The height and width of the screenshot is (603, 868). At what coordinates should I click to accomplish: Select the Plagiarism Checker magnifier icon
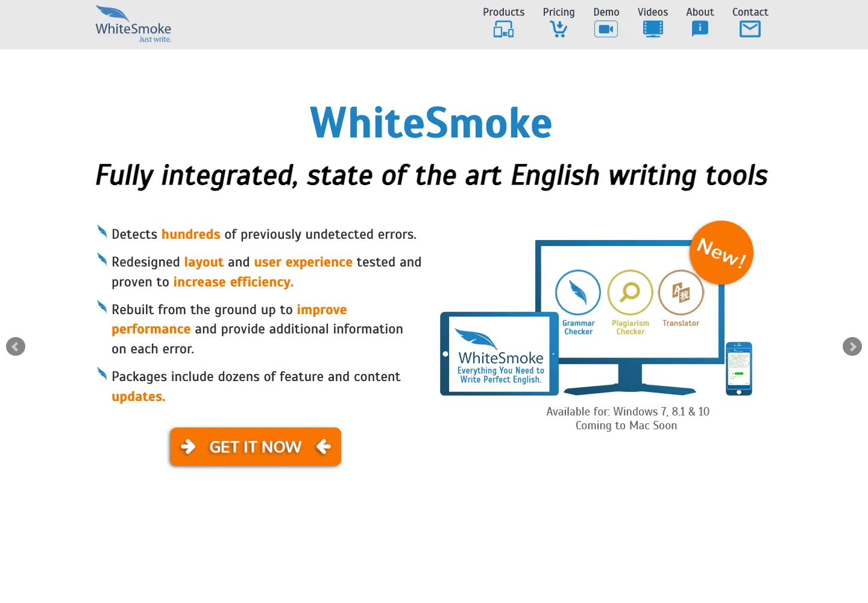point(631,292)
